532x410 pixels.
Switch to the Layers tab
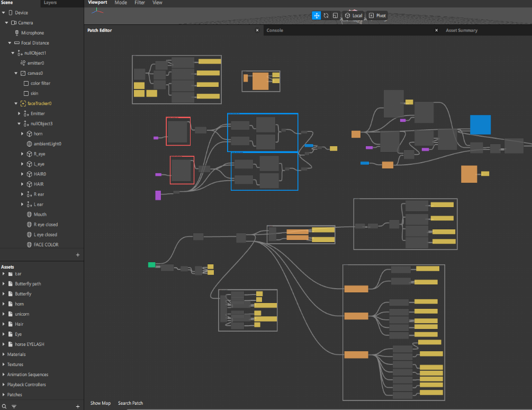click(x=50, y=3)
